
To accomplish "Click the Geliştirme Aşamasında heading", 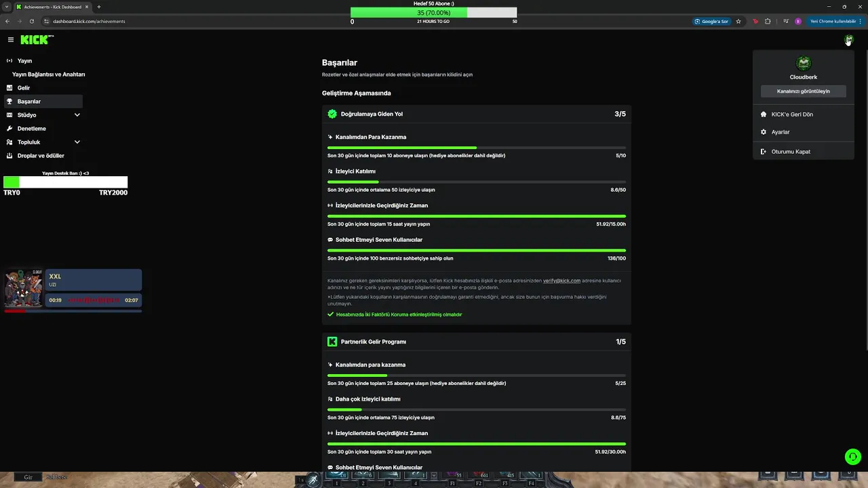I will [356, 93].
